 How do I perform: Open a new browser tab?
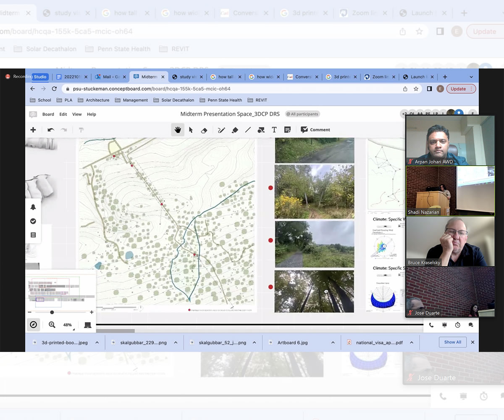click(445, 77)
